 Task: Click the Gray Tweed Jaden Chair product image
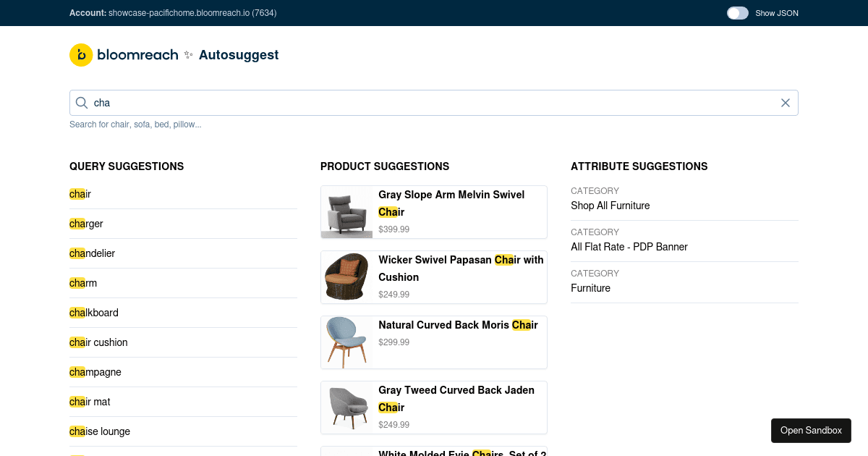(346, 407)
